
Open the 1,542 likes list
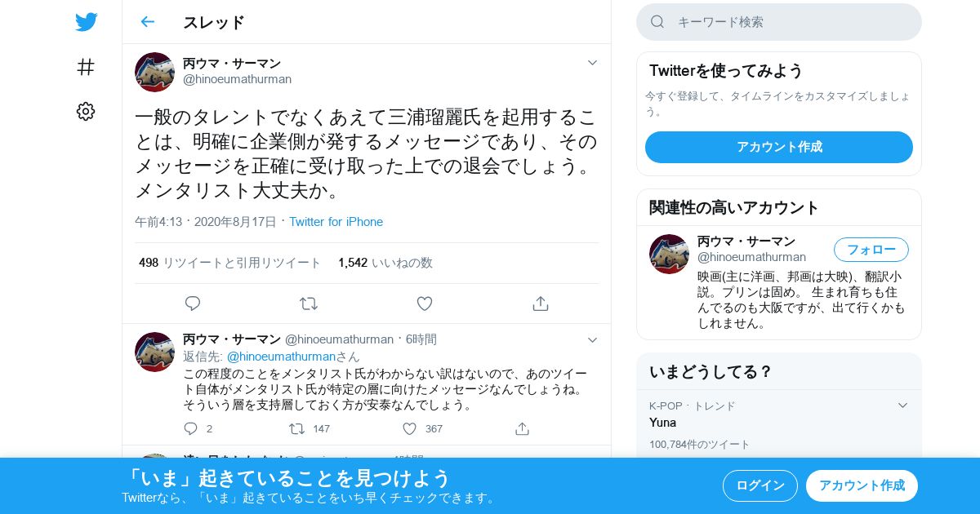pyautogui.click(x=385, y=263)
